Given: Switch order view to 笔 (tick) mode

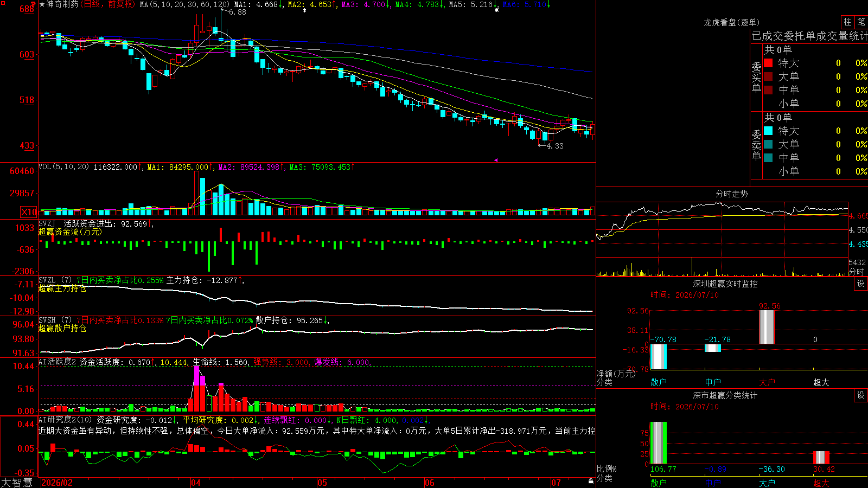Looking at the screenshot, I should (861, 22).
